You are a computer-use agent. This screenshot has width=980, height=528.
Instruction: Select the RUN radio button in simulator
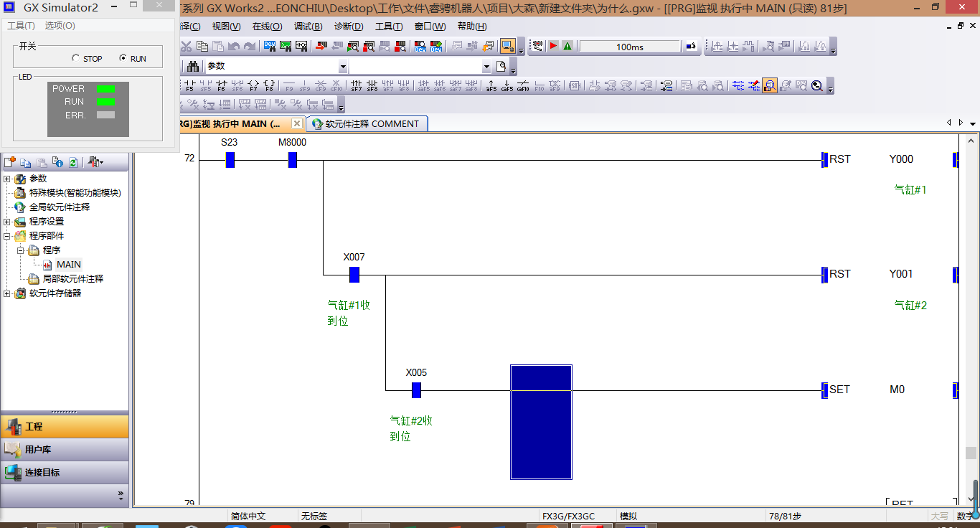[x=123, y=59]
